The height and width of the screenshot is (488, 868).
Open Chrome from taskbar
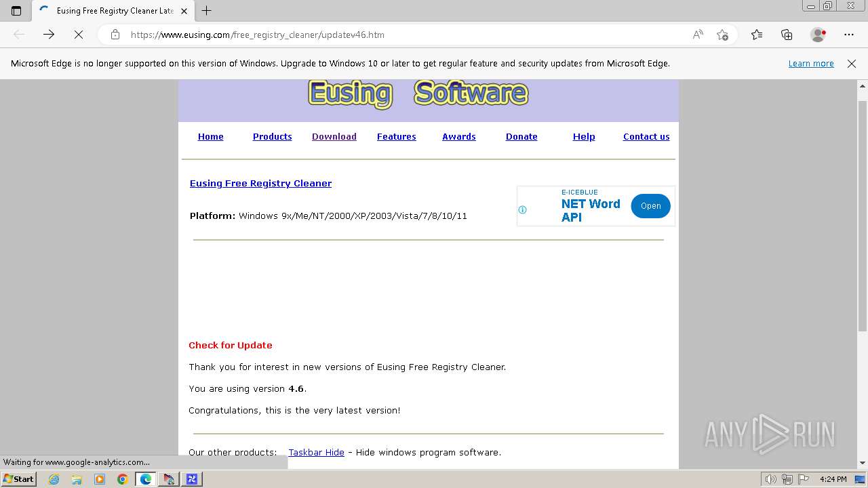pyautogui.click(x=123, y=479)
